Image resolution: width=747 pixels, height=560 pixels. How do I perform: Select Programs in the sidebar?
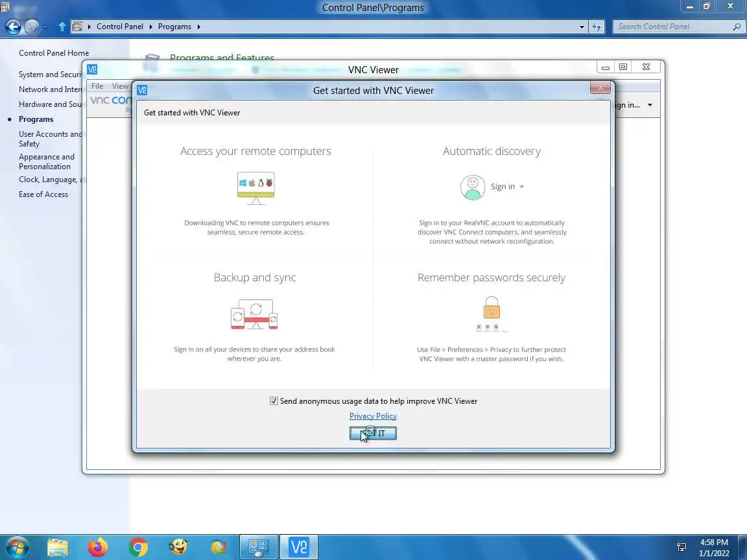coord(36,119)
